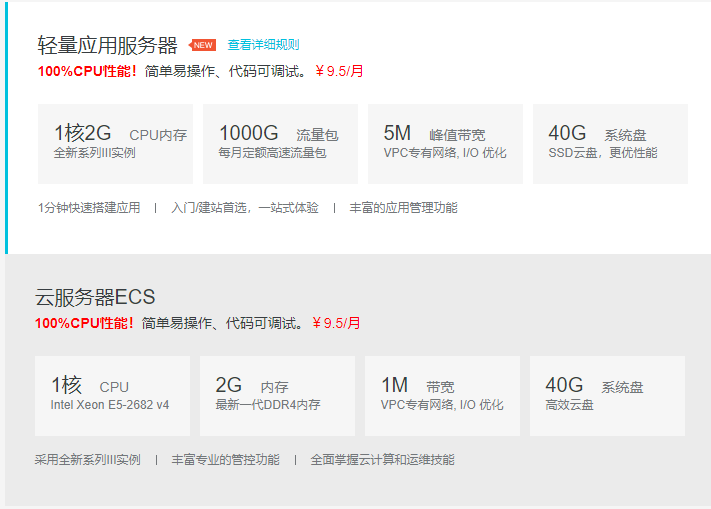The width and height of the screenshot is (711, 509).
Task: Choose the 40G SSD云盘 system disk card
Action: click(610, 144)
